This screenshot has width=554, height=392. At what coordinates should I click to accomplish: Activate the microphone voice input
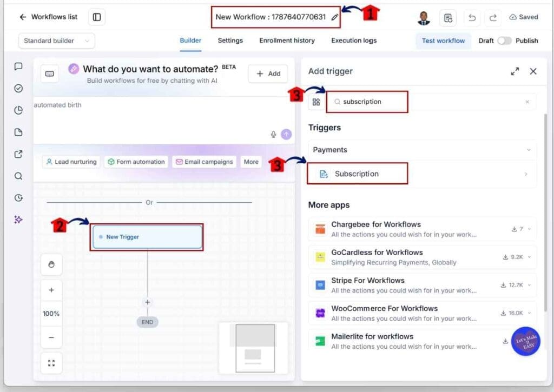(x=273, y=135)
